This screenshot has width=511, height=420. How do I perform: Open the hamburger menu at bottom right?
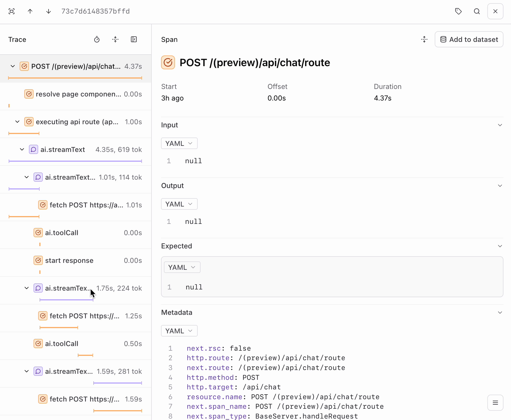pyautogui.click(x=495, y=403)
